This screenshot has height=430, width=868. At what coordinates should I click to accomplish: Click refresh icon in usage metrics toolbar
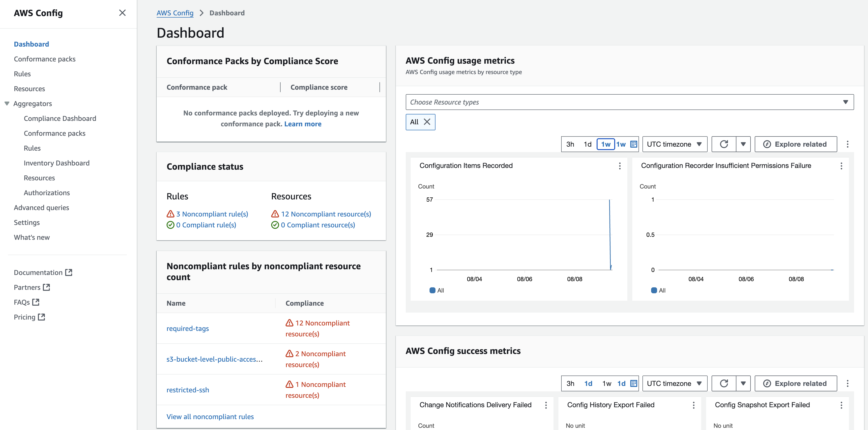pos(724,144)
